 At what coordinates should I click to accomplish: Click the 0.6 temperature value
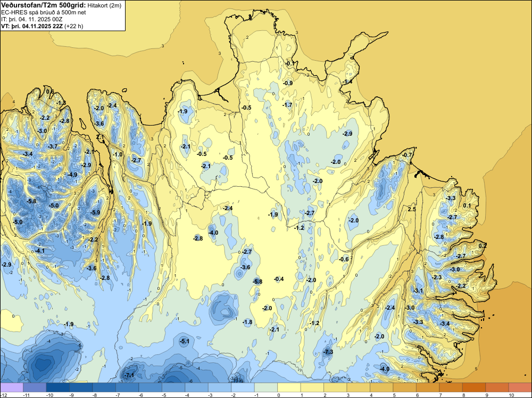tap(50, 92)
